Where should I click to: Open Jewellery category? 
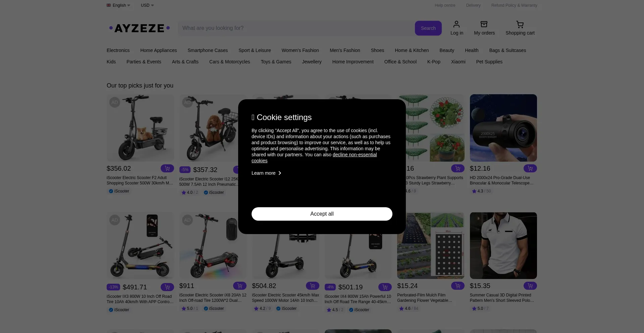[x=312, y=62]
